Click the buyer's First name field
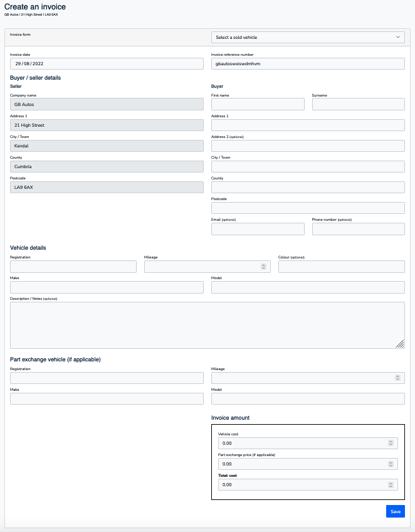 [257, 104]
